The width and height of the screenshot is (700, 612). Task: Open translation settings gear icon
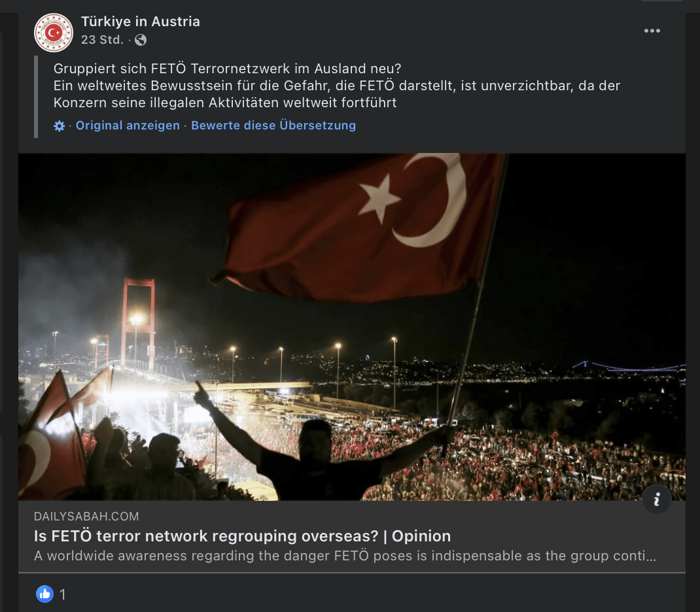point(60,126)
